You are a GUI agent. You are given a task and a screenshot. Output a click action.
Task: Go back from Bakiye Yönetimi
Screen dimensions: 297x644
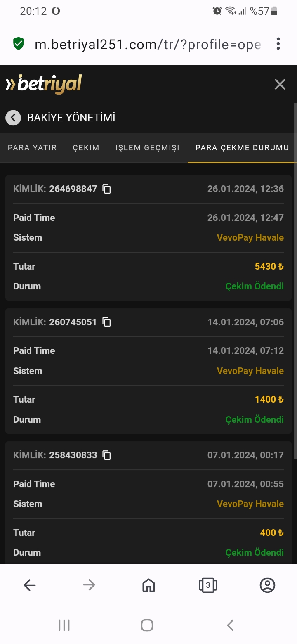tap(13, 118)
